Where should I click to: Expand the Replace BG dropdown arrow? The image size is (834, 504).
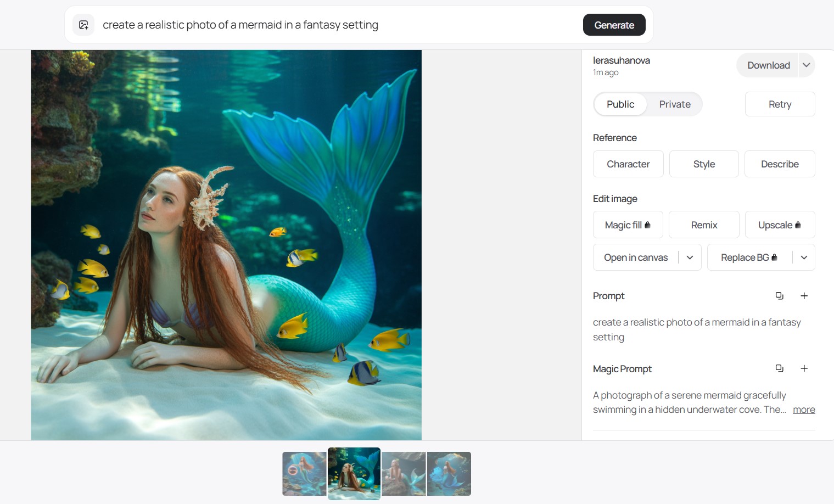[x=804, y=257]
